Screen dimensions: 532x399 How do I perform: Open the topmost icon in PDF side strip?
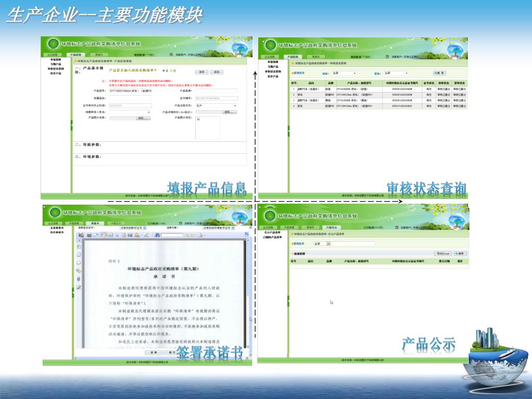click(79, 246)
